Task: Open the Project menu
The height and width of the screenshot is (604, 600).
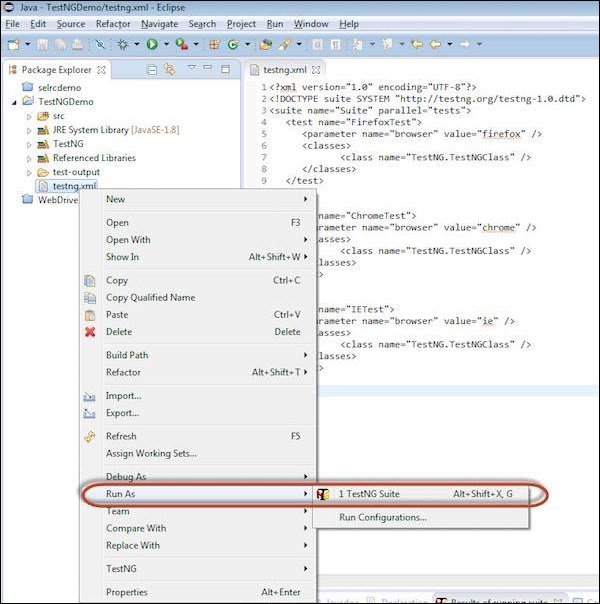Action: point(241,24)
